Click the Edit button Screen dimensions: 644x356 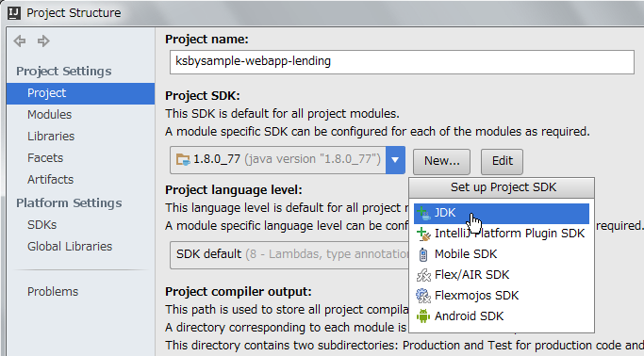coord(502,161)
